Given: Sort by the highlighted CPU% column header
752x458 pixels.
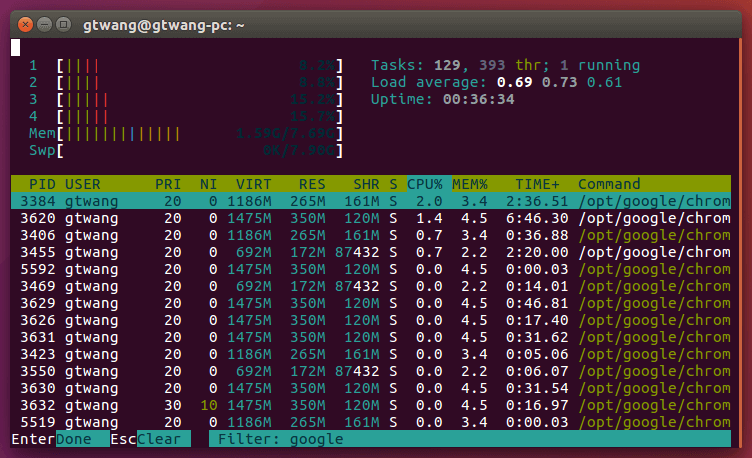Looking at the screenshot, I should point(424,184).
